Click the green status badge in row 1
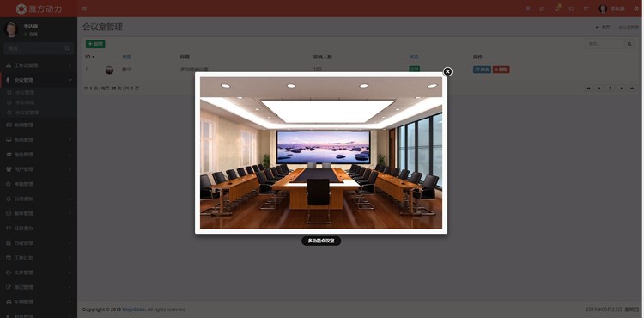The width and height of the screenshot is (644, 318). point(414,69)
